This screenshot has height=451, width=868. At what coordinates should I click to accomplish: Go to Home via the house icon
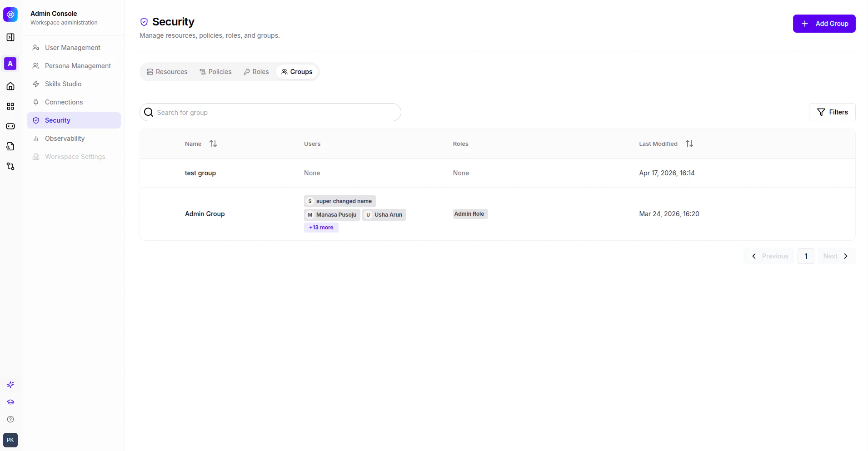click(x=10, y=86)
